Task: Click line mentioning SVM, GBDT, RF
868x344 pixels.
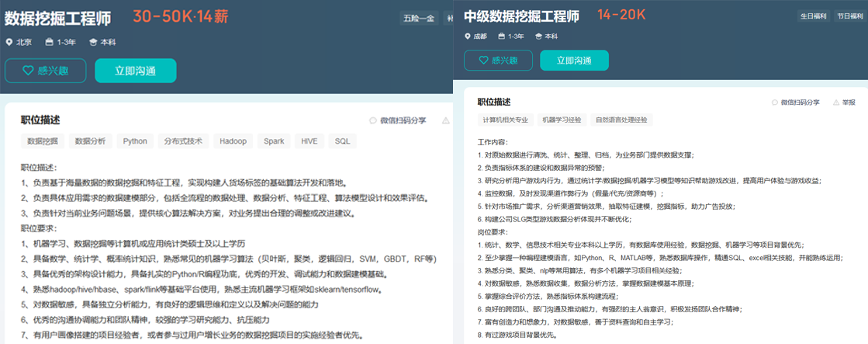Action: click(230, 259)
